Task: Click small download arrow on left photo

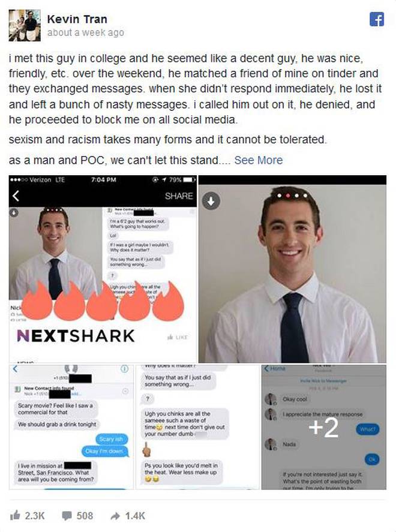Action: click(x=14, y=212)
